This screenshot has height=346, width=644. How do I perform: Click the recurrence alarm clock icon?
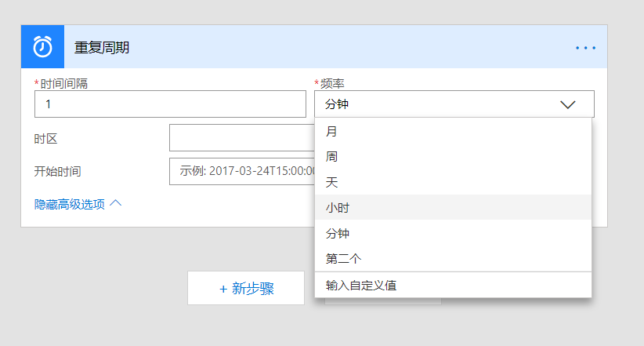[42, 47]
